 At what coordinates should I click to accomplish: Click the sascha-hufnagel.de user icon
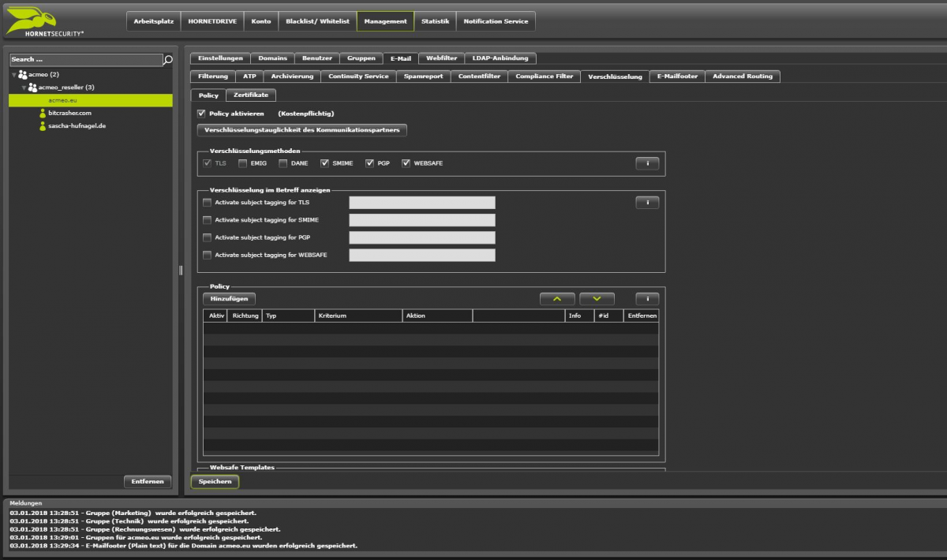point(43,126)
